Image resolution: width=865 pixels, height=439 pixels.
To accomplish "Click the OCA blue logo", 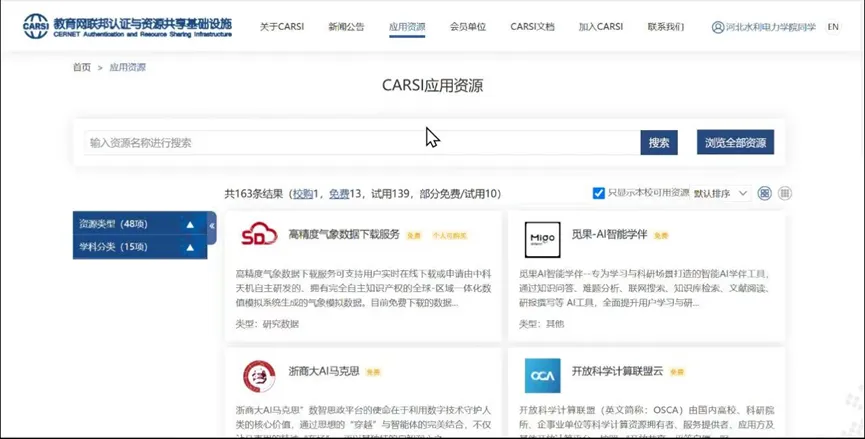I will pos(542,376).
